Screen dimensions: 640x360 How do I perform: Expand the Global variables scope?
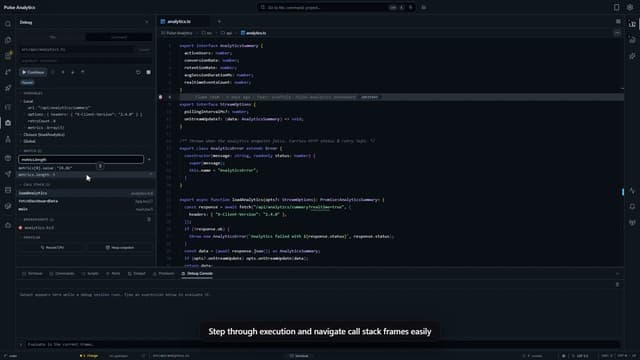click(x=28, y=141)
